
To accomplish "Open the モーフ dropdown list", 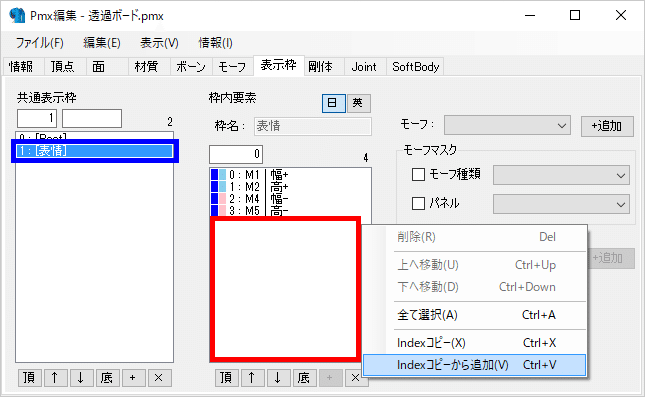I will (507, 125).
